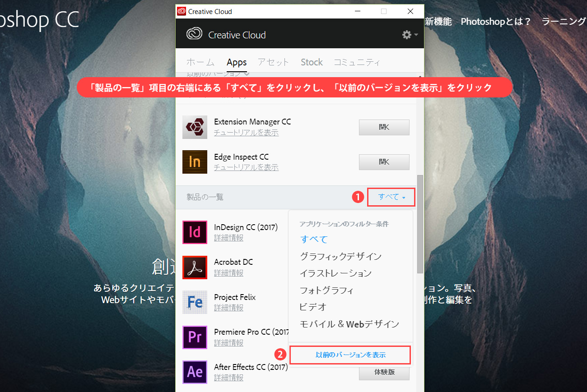Click the Creative Cloud title bar icon
This screenshot has width=587, height=392.
182,11
